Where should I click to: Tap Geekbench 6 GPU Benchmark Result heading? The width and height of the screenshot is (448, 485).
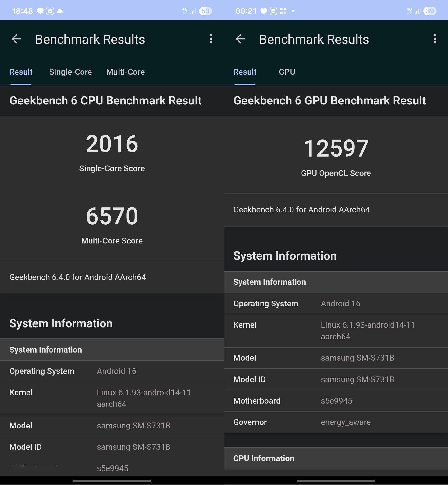329,100
